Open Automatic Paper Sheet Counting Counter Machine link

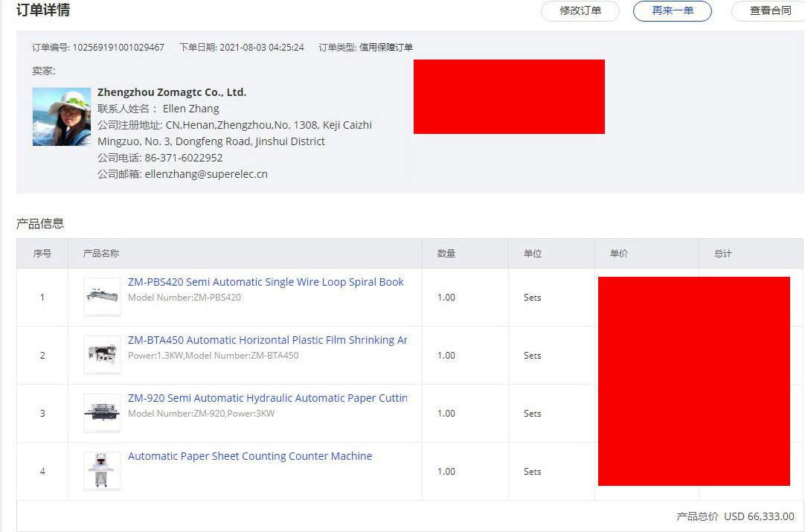[x=250, y=456]
